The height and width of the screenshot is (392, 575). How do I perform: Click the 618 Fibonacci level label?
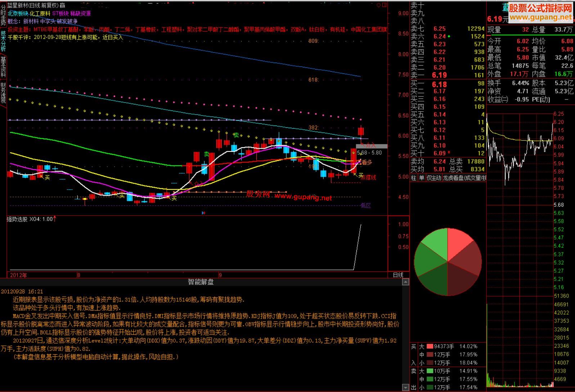click(x=313, y=80)
